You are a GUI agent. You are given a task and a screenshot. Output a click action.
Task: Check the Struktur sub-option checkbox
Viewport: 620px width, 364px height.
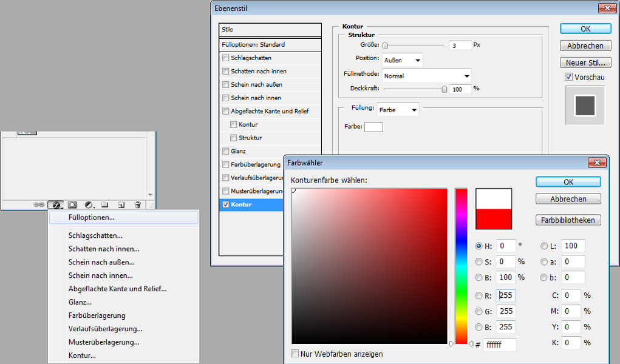click(234, 138)
